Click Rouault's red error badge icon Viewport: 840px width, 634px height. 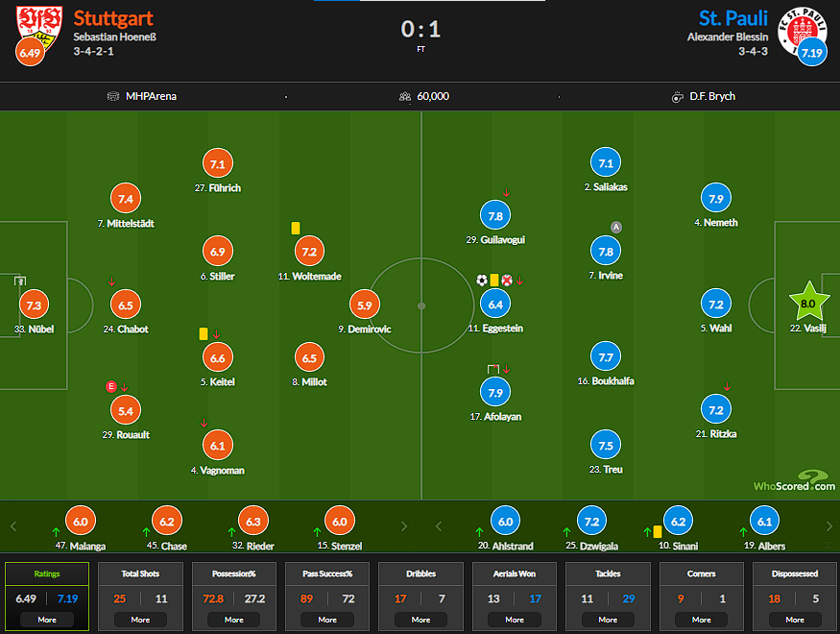(x=111, y=386)
